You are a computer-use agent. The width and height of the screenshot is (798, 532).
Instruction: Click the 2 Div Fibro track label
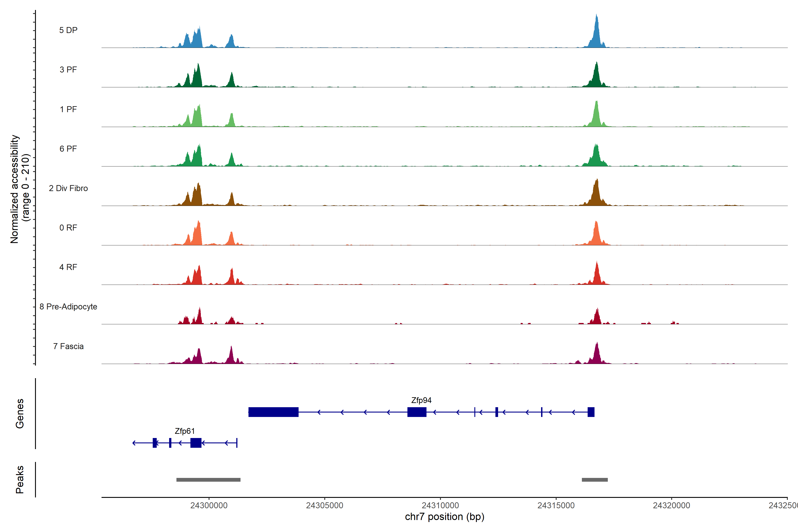[x=68, y=188]
